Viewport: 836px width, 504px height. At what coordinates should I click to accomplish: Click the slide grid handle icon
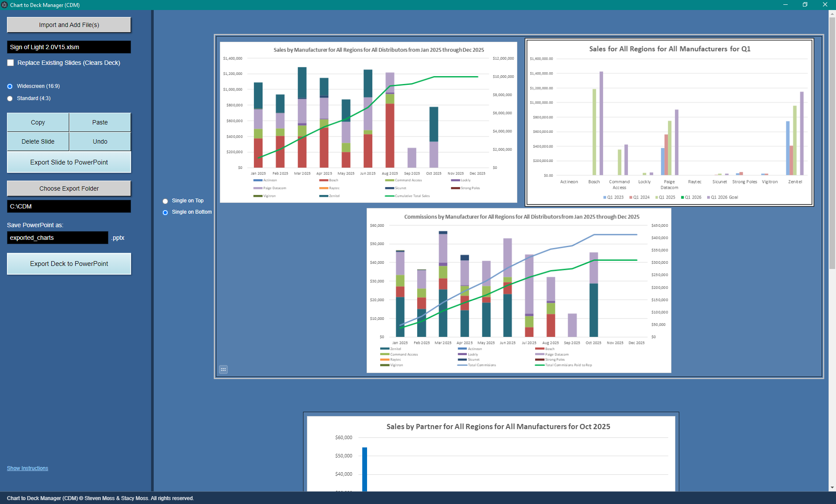(x=223, y=370)
